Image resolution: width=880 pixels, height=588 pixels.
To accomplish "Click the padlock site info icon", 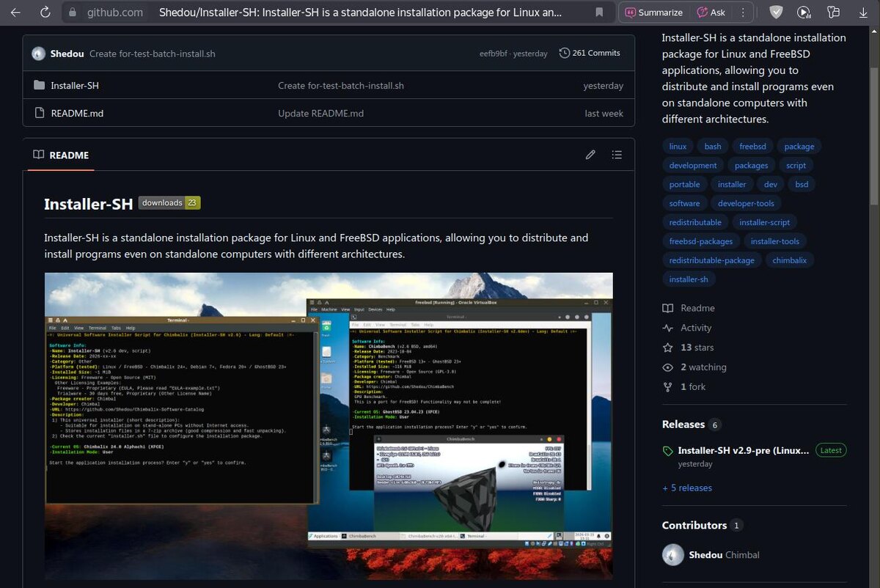I will 72,12.
